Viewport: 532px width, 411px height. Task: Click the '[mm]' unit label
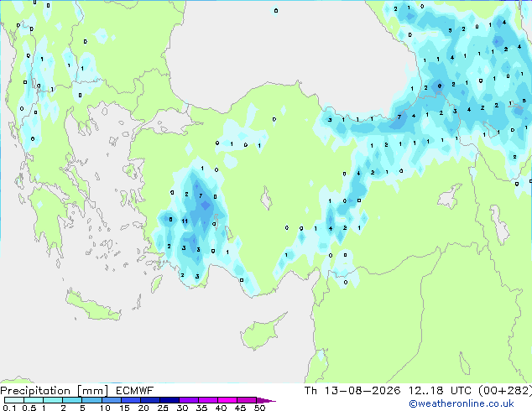pyautogui.click(x=92, y=391)
